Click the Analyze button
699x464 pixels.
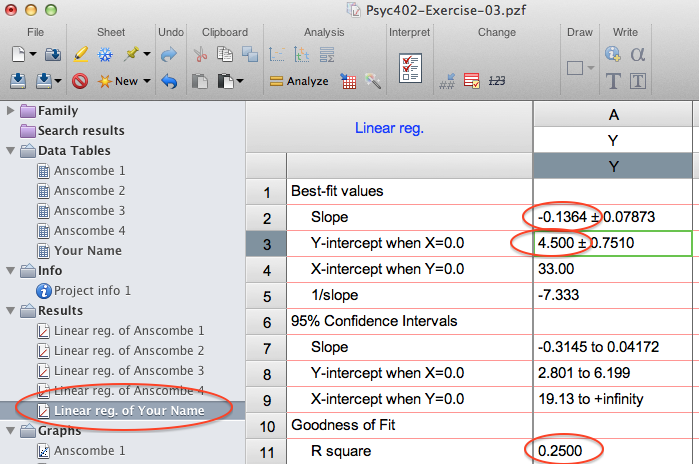(x=299, y=81)
